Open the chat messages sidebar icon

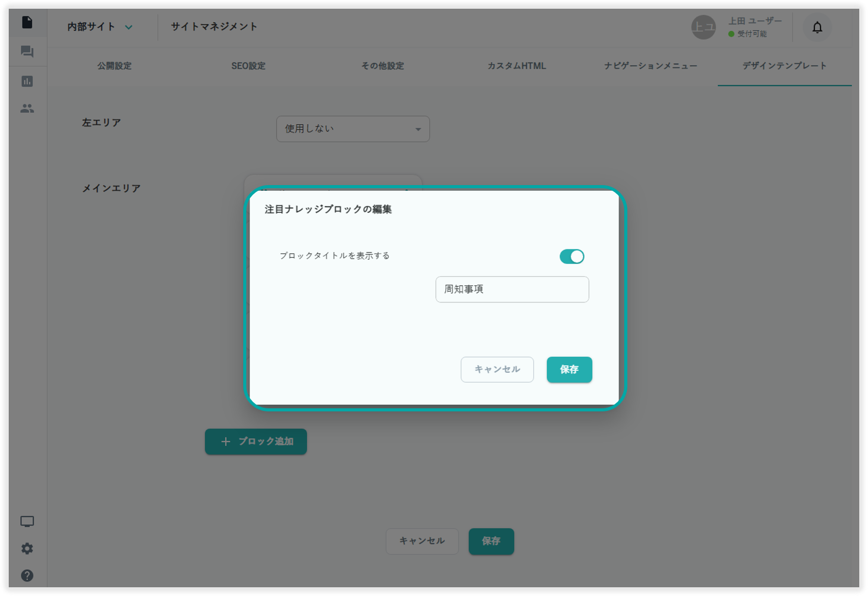[x=27, y=51]
